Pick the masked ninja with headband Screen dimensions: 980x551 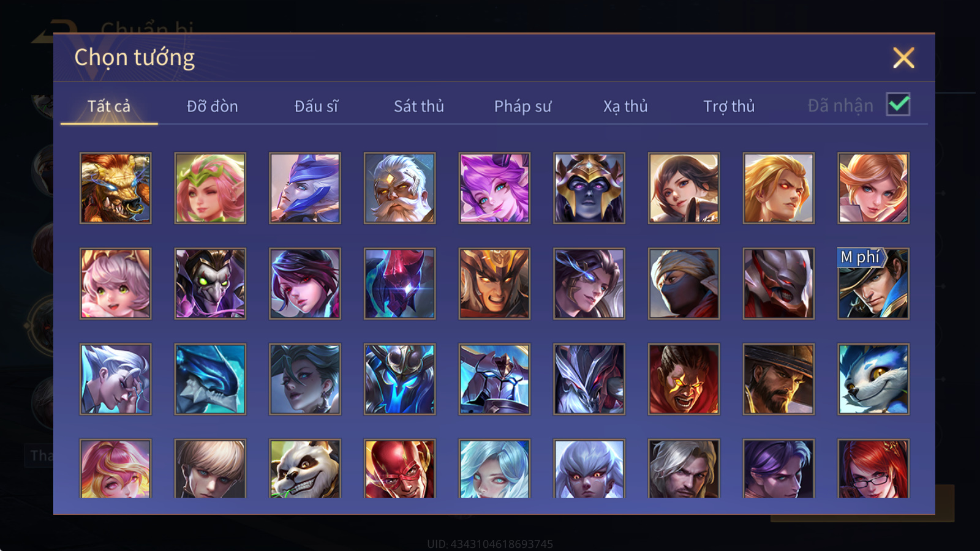coord(684,283)
